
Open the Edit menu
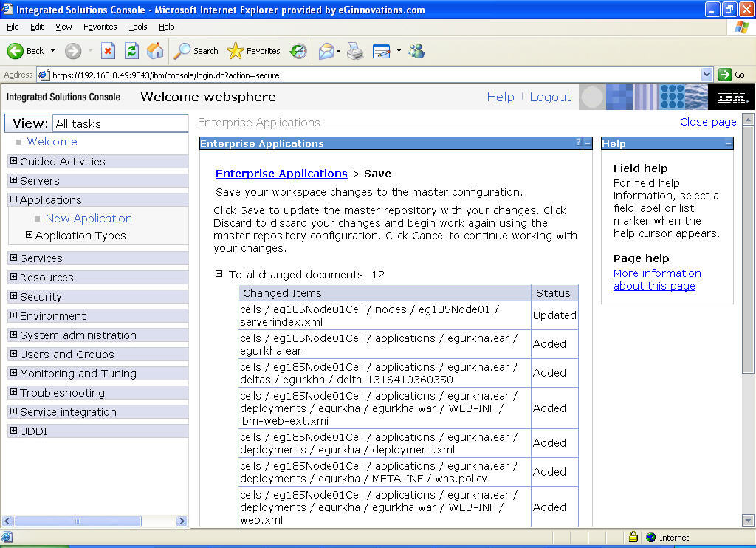[x=37, y=27]
